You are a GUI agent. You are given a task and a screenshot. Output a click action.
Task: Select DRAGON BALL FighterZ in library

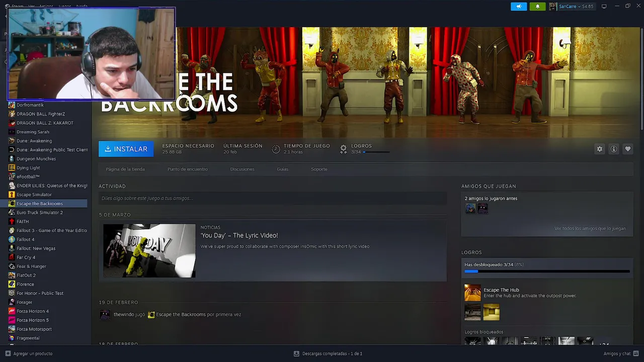click(x=41, y=114)
